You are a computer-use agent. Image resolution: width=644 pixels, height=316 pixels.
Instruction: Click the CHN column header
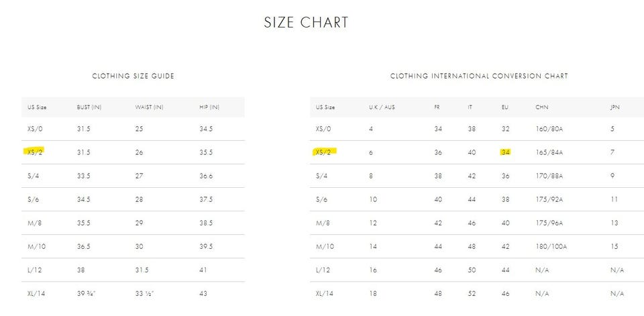[541, 107]
